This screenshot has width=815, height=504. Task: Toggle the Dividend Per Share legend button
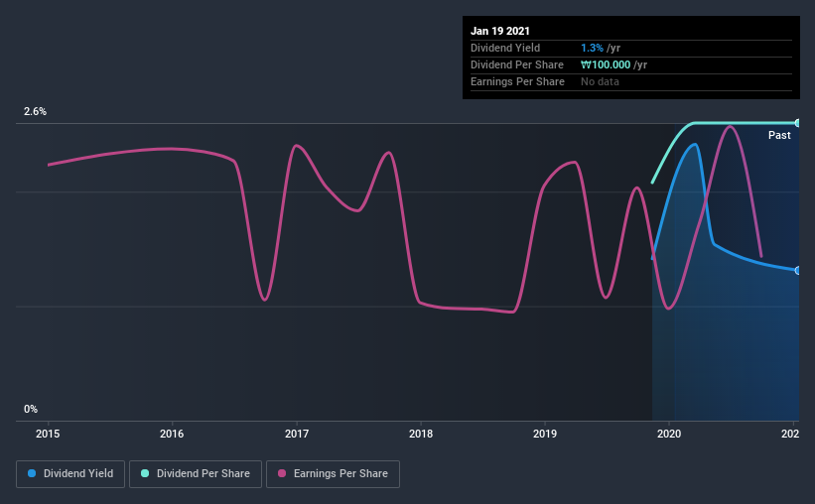tap(196, 474)
